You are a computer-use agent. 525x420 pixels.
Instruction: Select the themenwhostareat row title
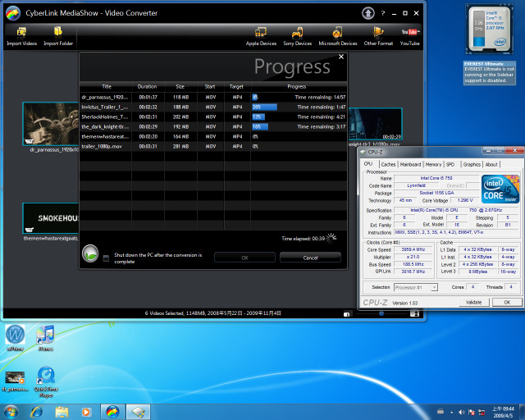click(x=105, y=137)
